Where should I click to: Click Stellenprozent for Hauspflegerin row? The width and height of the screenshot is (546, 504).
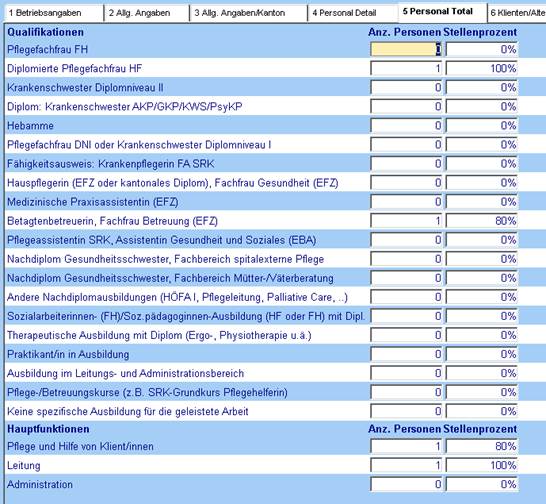pyautogui.click(x=482, y=183)
